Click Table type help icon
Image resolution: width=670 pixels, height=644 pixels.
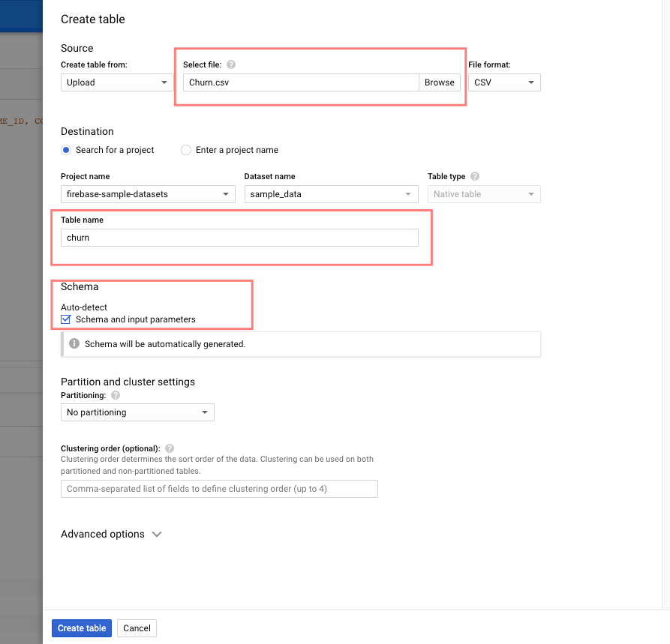coord(475,177)
